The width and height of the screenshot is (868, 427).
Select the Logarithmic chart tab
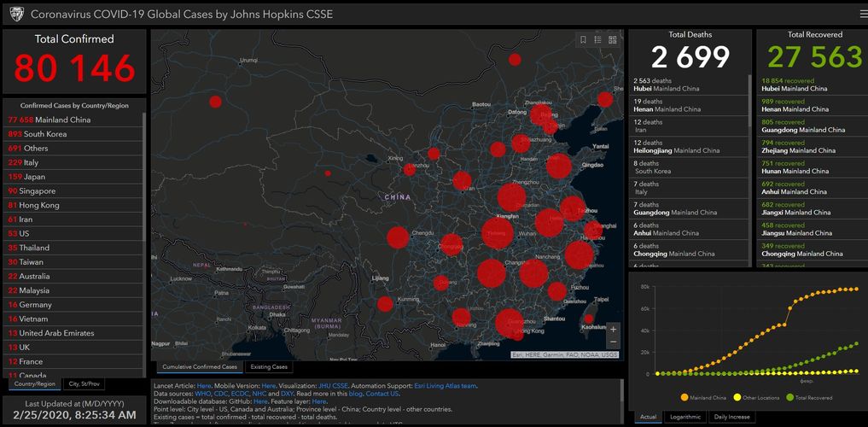point(687,417)
